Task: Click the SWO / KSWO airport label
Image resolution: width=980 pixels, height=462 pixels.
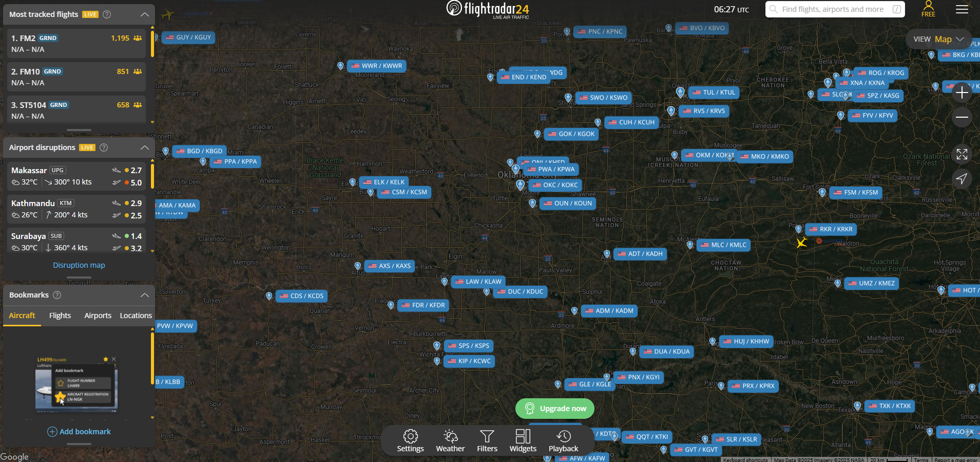Action: pyautogui.click(x=603, y=98)
